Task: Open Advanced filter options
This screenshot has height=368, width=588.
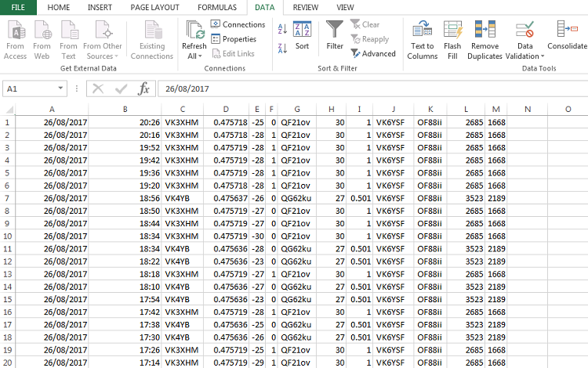Action: tap(373, 53)
